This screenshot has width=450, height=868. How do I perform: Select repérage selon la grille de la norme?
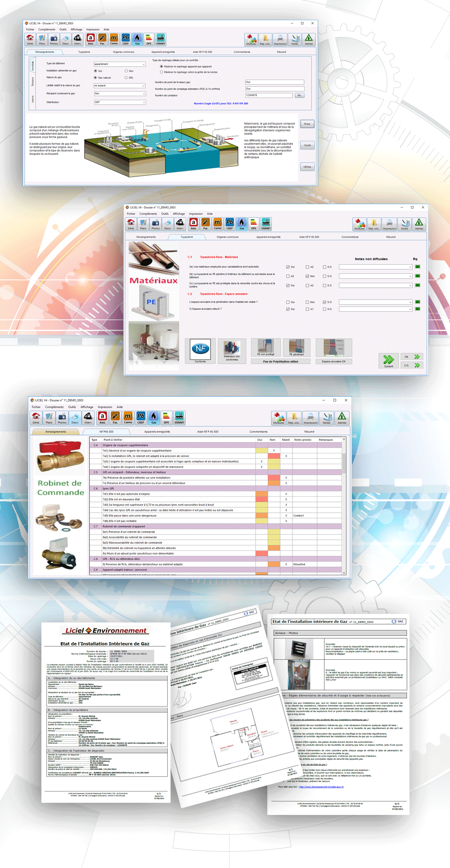click(162, 72)
